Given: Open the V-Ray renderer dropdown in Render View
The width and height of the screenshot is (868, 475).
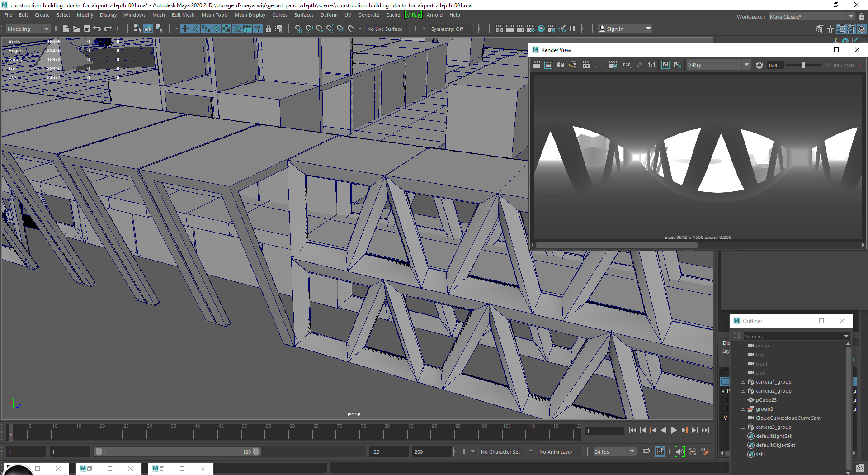Looking at the screenshot, I should 718,65.
